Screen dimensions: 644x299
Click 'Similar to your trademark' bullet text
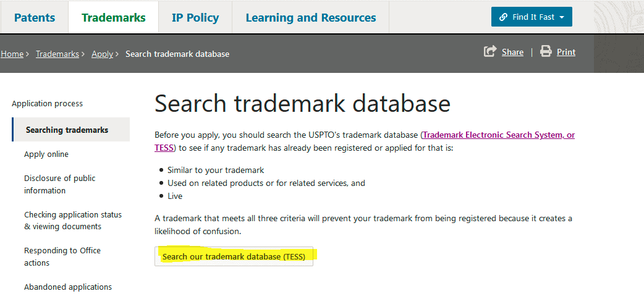pos(216,170)
